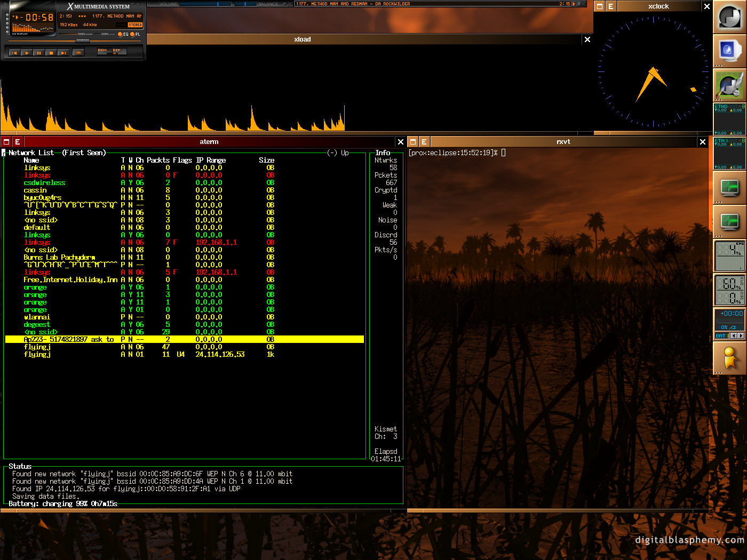Click XMMS balance slider handle
The height and width of the screenshot is (560, 747).
coord(105,34)
